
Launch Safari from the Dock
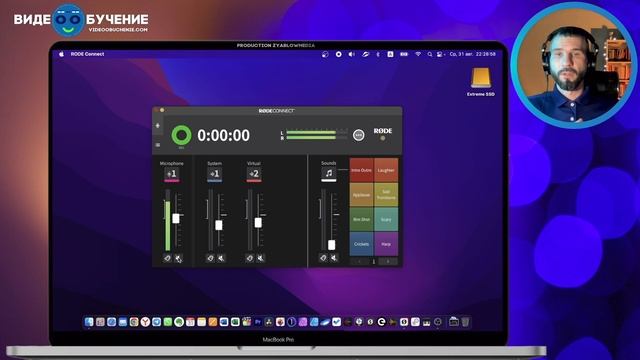coord(111,322)
